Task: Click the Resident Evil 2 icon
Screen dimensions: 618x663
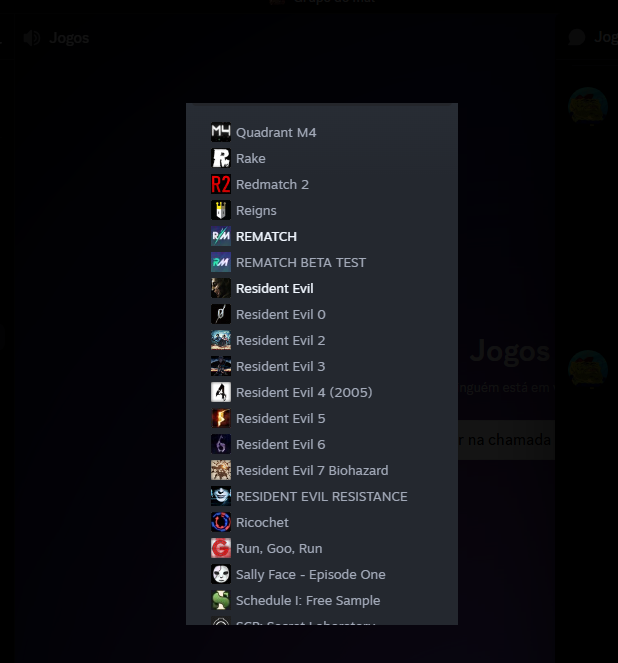Action: (221, 340)
